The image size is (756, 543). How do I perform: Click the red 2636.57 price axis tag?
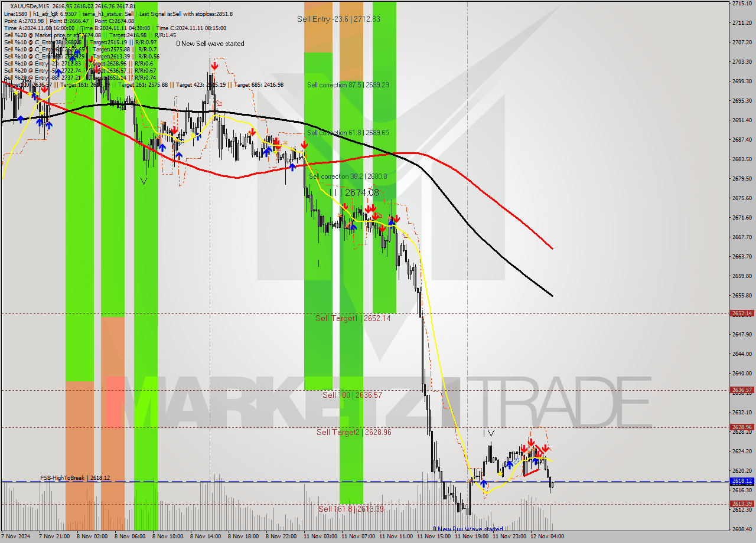pyautogui.click(x=742, y=390)
